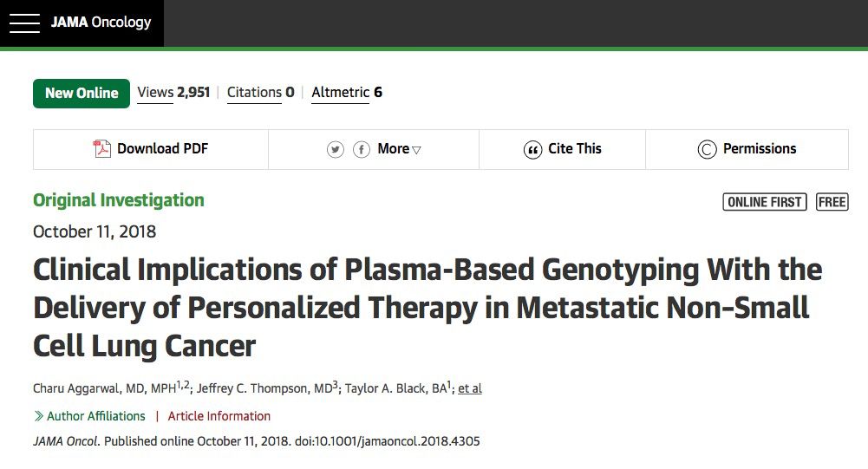Screen dimensions: 868x469
Task: Click the Cite This button label
Action: tap(575, 149)
